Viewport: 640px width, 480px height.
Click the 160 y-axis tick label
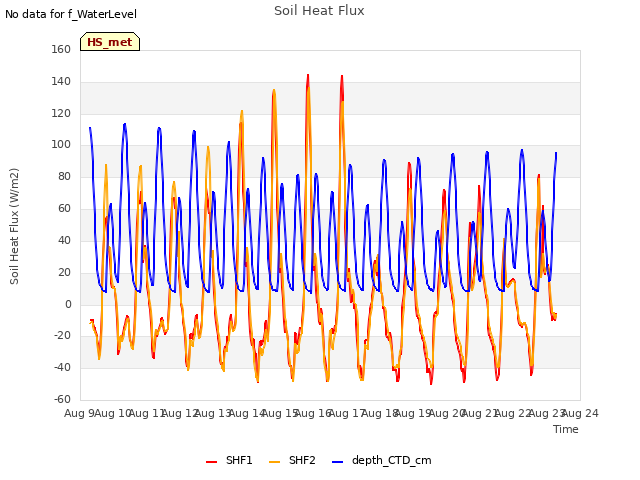tap(61, 49)
